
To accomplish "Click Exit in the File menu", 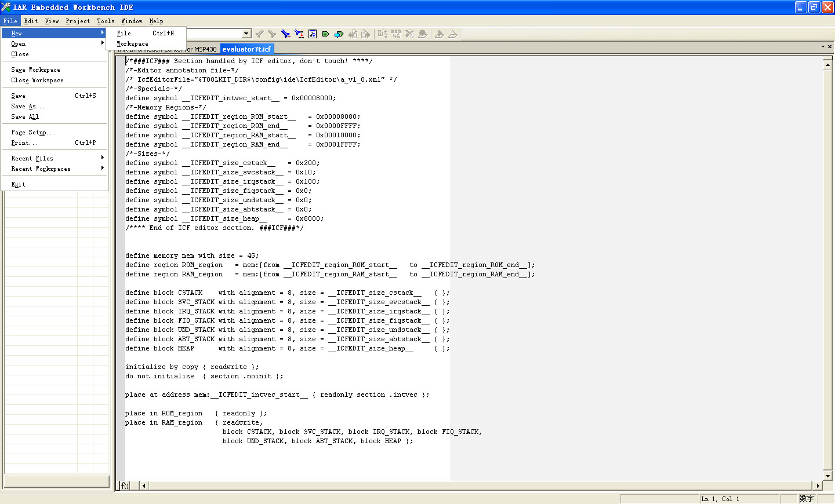I will point(55,185).
